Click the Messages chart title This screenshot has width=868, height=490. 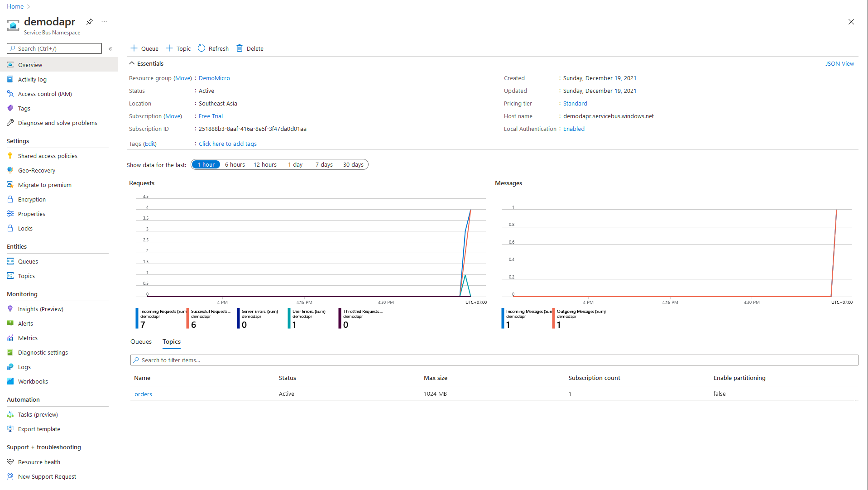click(x=508, y=183)
